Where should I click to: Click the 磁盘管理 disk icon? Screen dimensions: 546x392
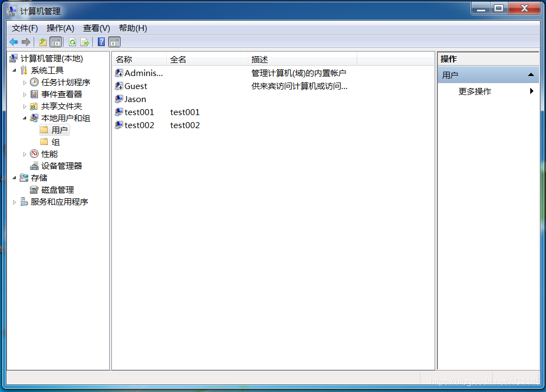tap(34, 189)
